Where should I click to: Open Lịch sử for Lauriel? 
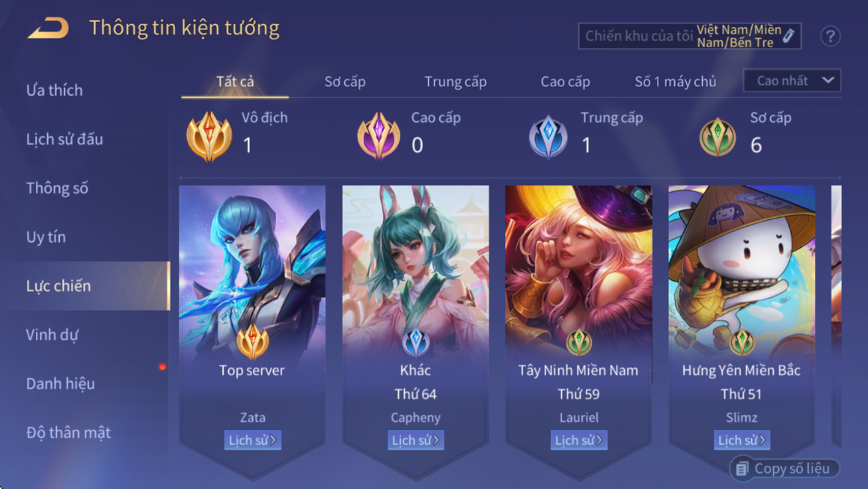point(578,440)
